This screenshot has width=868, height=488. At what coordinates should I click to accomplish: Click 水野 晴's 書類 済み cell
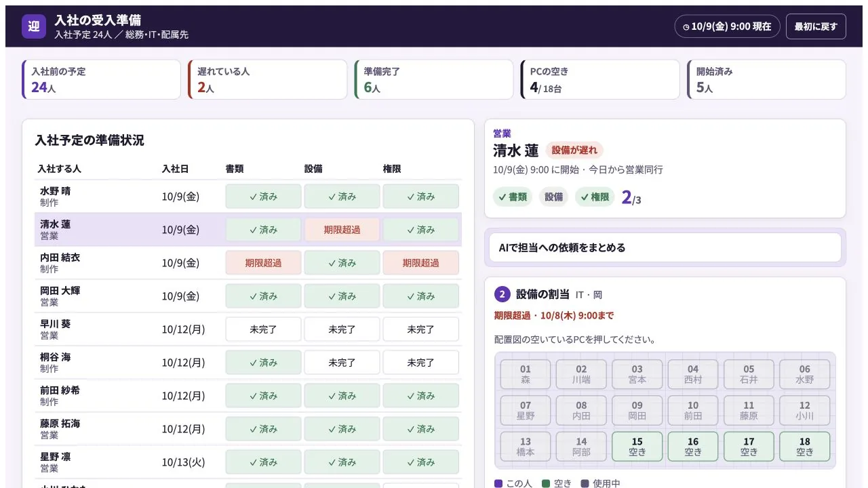pos(263,197)
